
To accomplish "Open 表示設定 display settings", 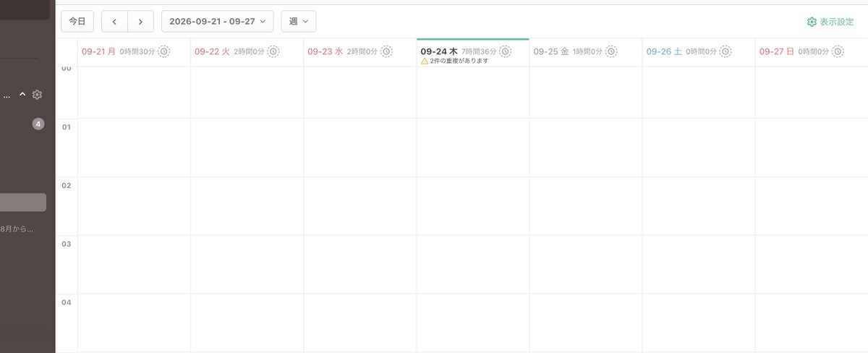I will [830, 22].
